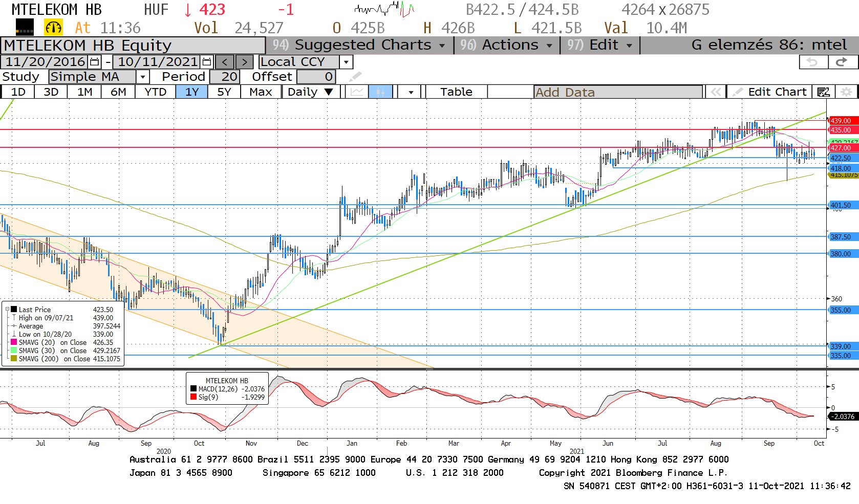Click the black square icon in header
This screenshot has height=504, width=859.
pyautogui.click(x=25, y=27)
